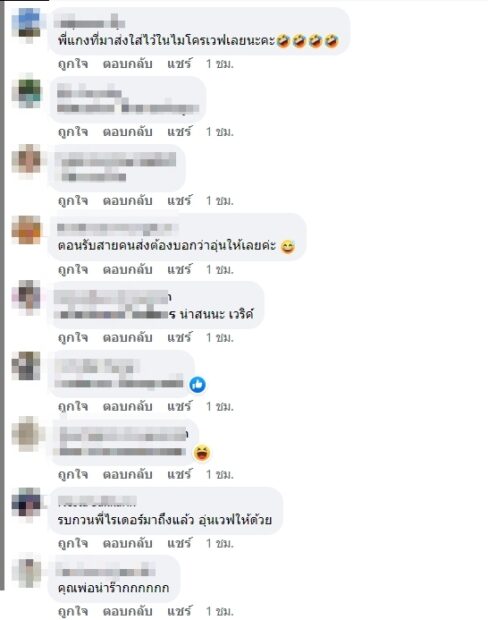Open the 1 ชม. timestamp under the thumbs-up comment
This screenshot has height=620, width=488.
pyautogui.click(x=219, y=406)
